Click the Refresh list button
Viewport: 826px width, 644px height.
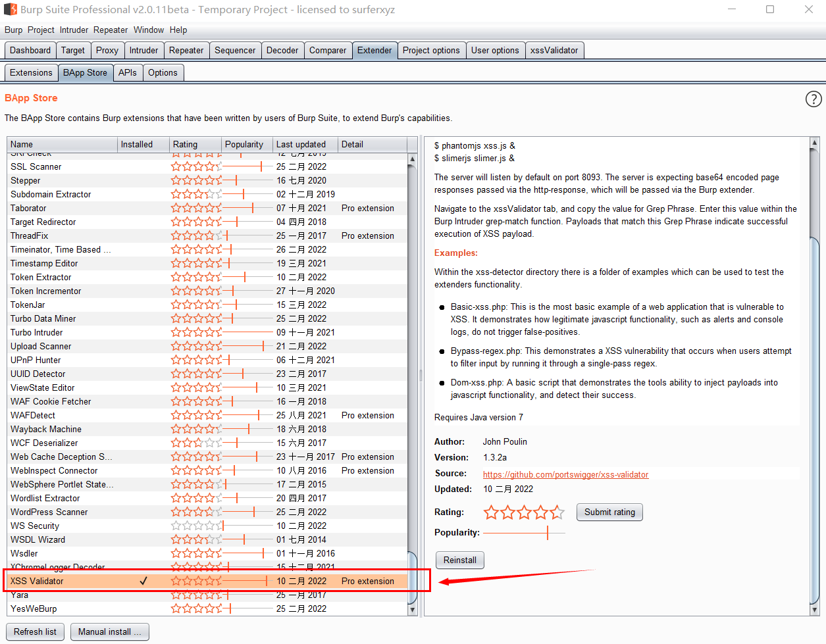point(35,632)
